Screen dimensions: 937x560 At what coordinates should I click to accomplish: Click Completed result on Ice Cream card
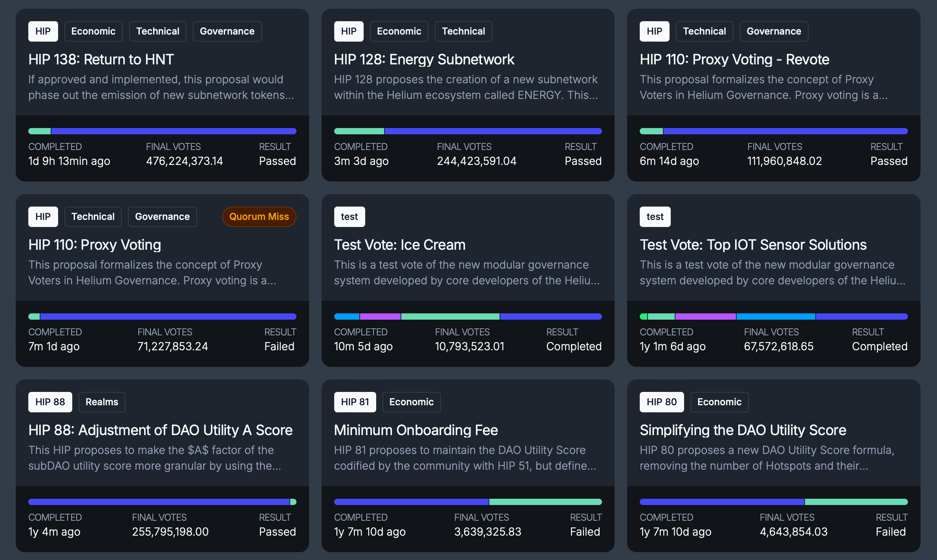pyautogui.click(x=574, y=346)
